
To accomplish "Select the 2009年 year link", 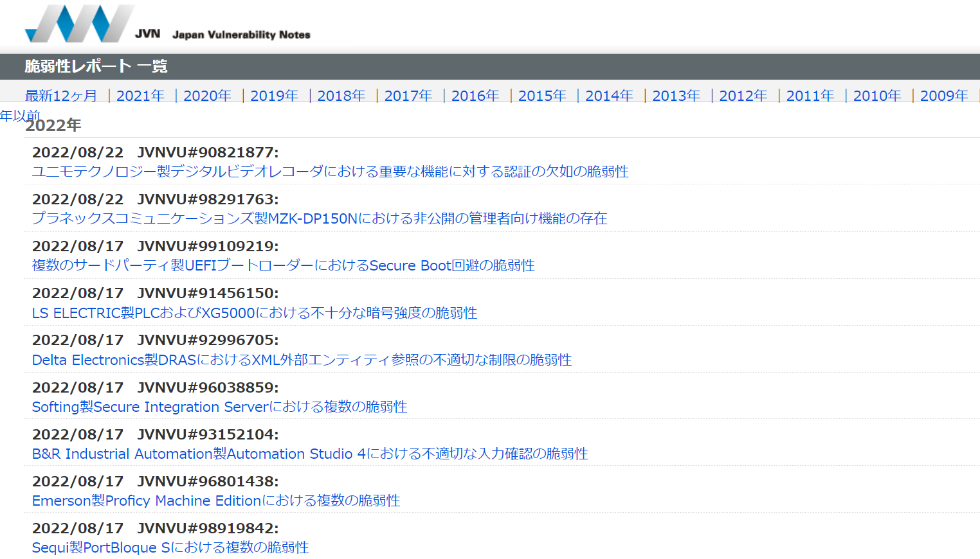I will (944, 96).
